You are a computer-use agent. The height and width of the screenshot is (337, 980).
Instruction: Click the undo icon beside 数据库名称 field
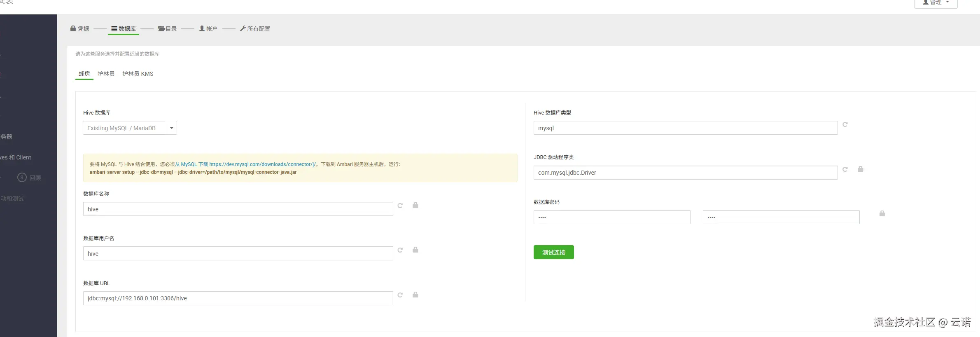400,206
